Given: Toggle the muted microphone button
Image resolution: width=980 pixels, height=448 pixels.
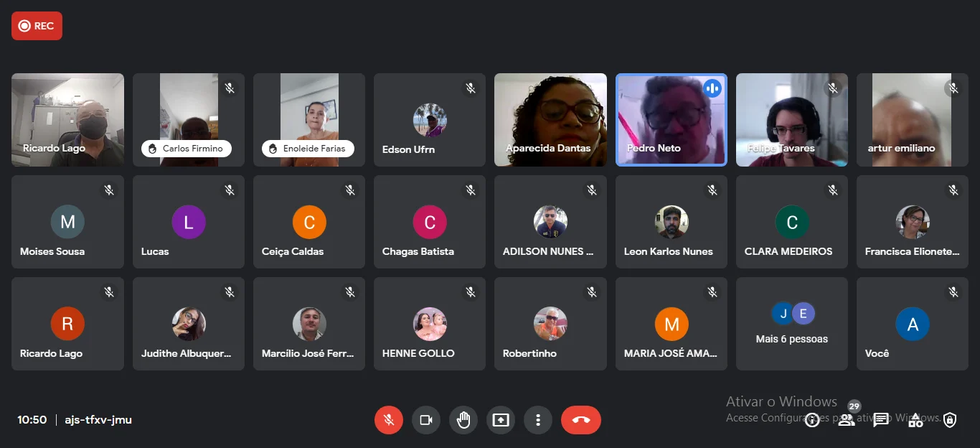Looking at the screenshot, I should [x=389, y=420].
